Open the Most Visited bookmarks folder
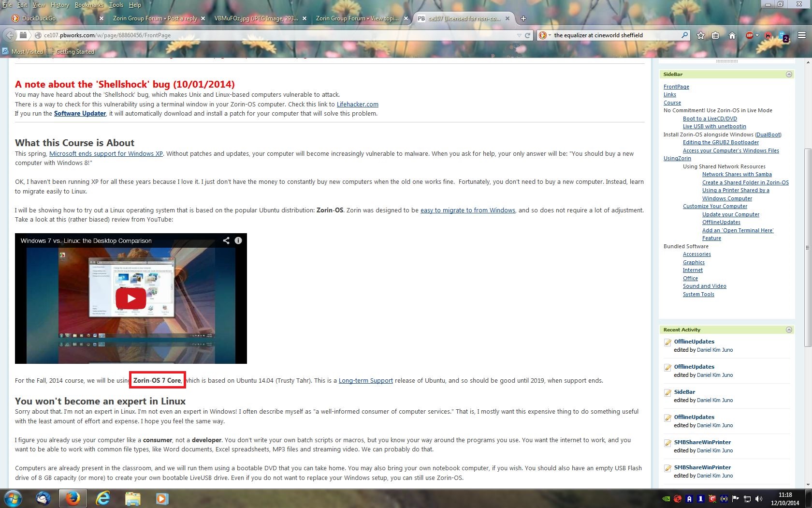The height and width of the screenshot is (508, 812). click(x=23, y=52)
